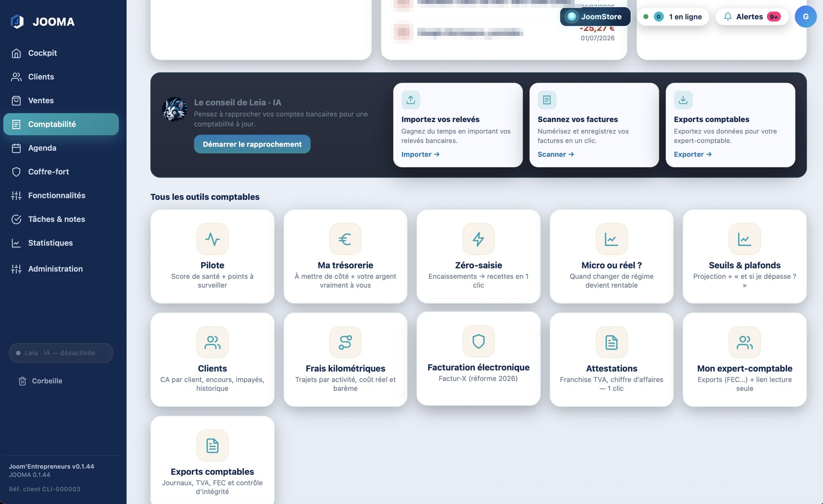823x504 pixels.
Task: Open the bottom Exports comptables document icon
Action: point(212,446)
